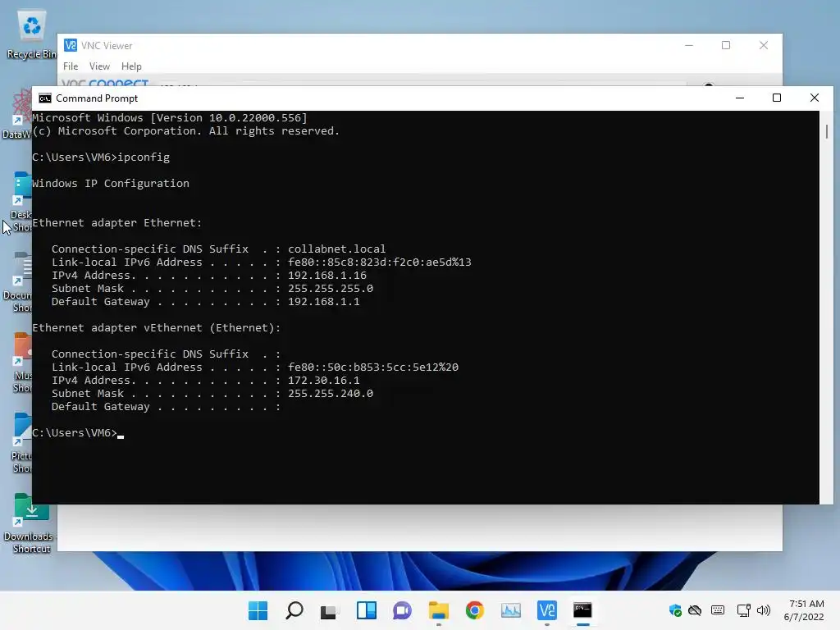Click the IPv4 address 172.30.16.1
This screenshot has width=840, height=630.
(x=323, y=381)
